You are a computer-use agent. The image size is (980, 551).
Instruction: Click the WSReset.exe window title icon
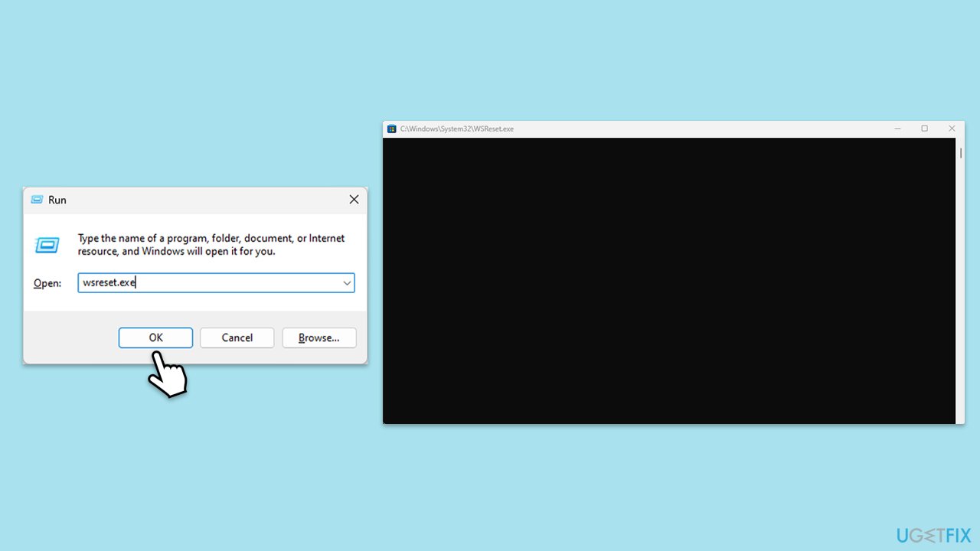pyautogui.click(x=391, y=129)
